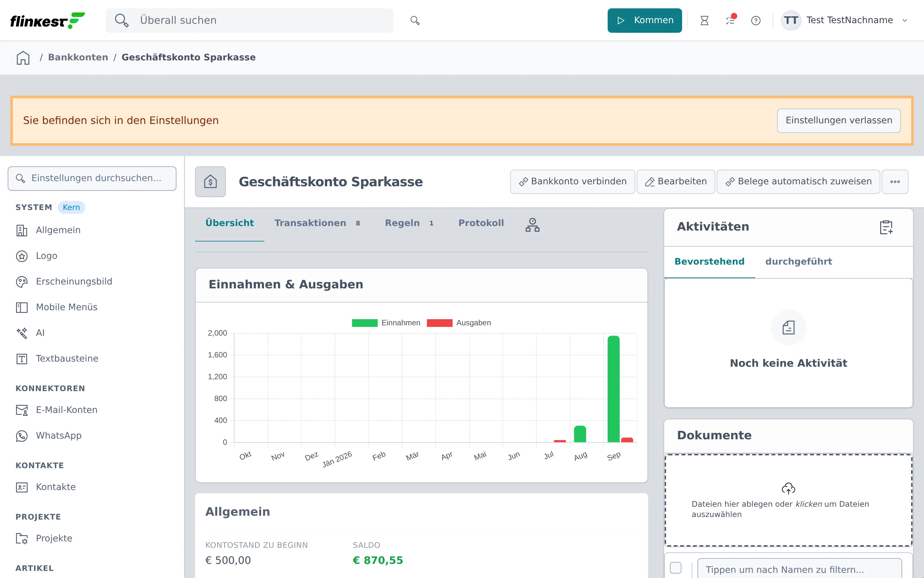The height and width of the screenshot is (578, 924).
Task: Click the file drop zone to choose files
Action: click(789, 500)
